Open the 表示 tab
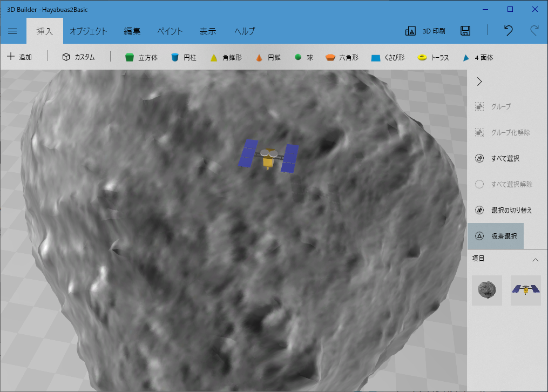Viewport: 548px width, 392px height. (208, 31)
